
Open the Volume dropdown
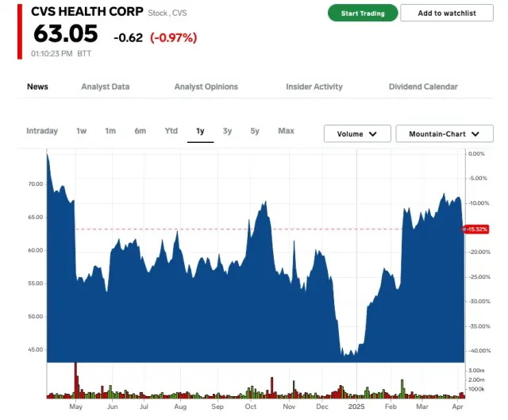pos(357,133)
